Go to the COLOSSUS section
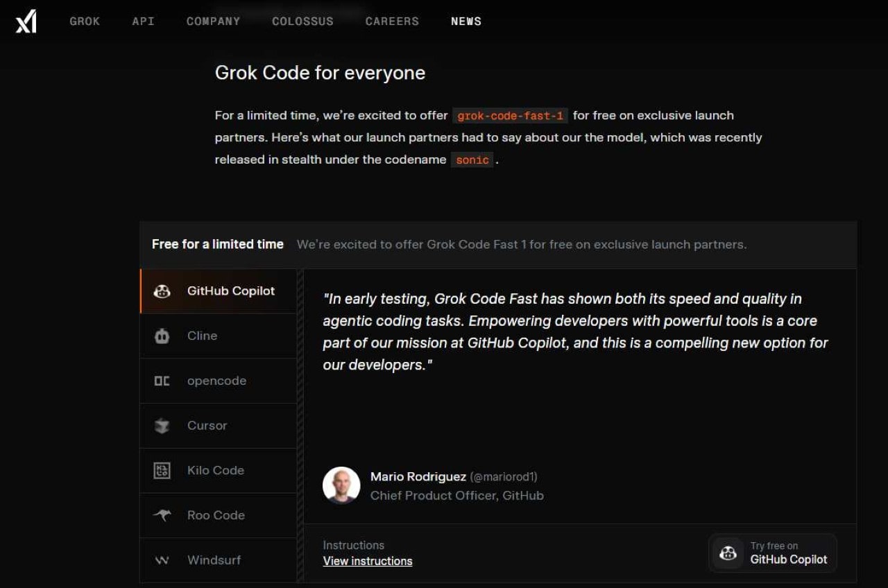This screenshot has height=588, width=888. pyautogui.click(x=302, y=21)
